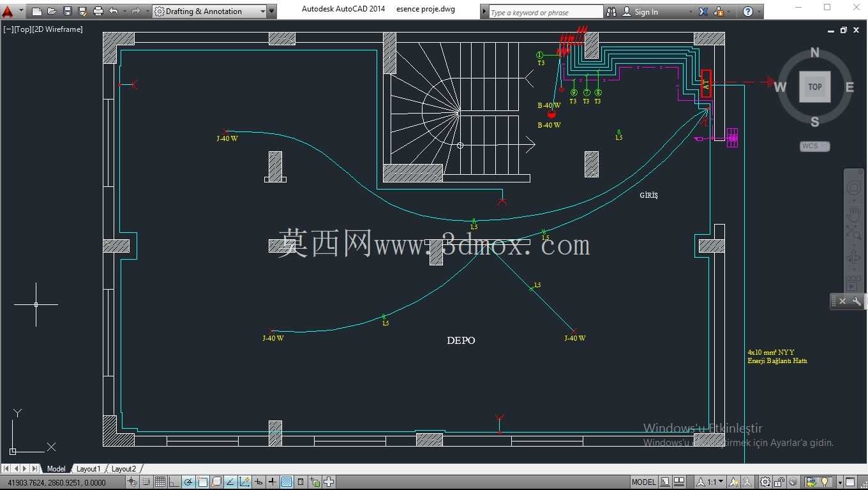Open Quick View Layouts in status bar
This screenshot has height=490, width=868.
tap(665, 482)
